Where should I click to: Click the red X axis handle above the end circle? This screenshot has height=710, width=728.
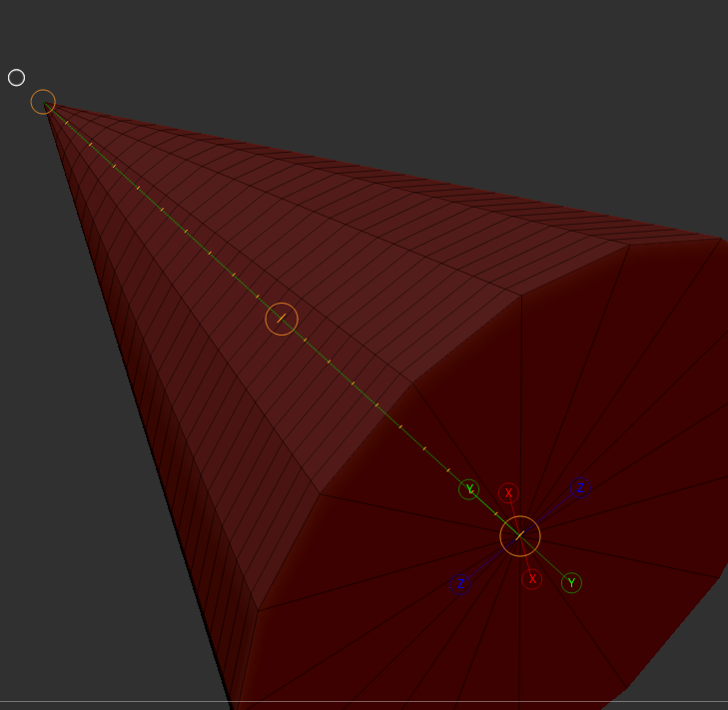click(508, 492)
